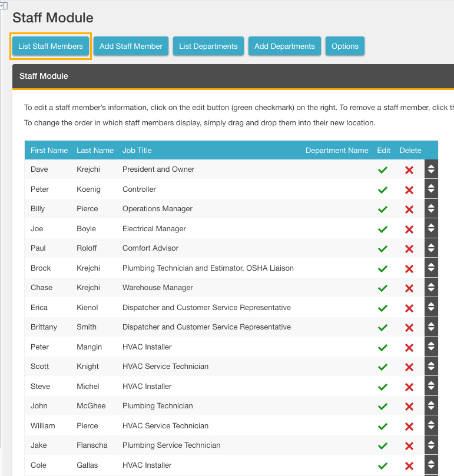Click reorder handle for Brittany Smith
The image size is (454, 476).
tap(431, 327)
